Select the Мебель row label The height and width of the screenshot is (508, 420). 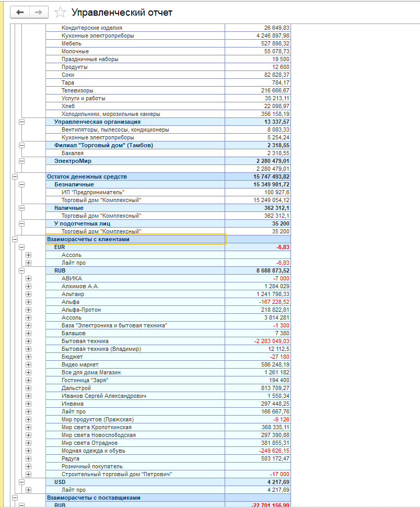71,43
